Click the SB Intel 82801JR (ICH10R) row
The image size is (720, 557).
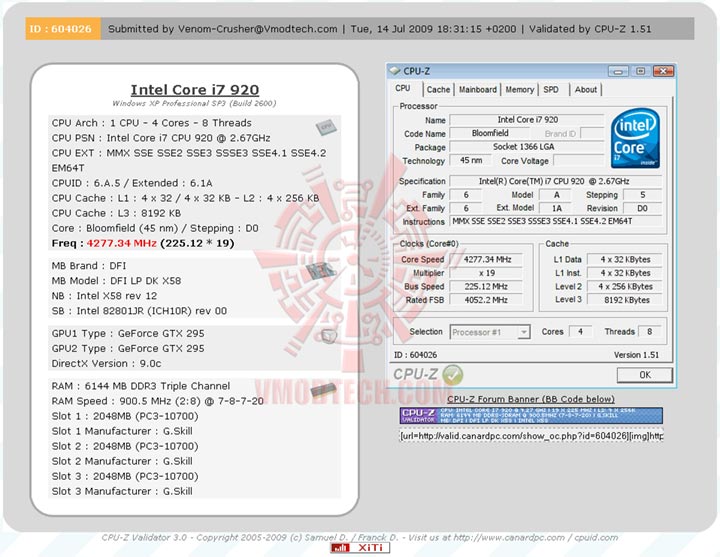[139, 311]
